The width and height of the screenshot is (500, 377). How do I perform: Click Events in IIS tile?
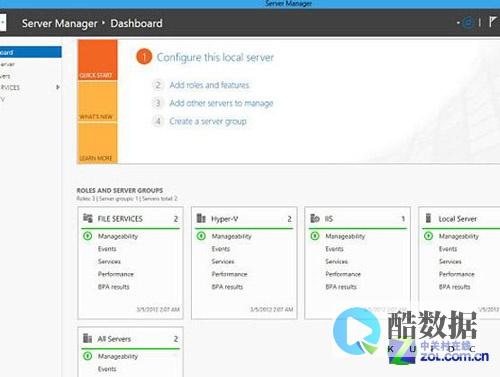[x=334, y=249]
